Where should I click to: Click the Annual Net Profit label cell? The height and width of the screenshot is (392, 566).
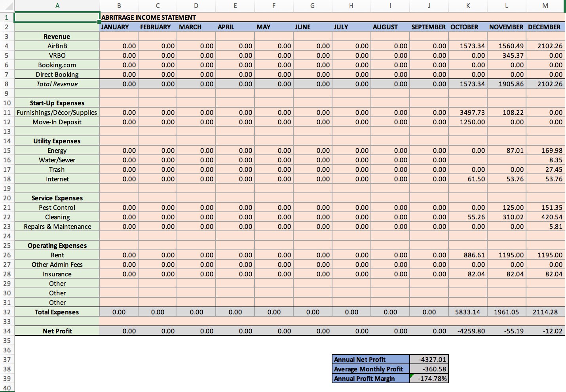coord(370,360)
